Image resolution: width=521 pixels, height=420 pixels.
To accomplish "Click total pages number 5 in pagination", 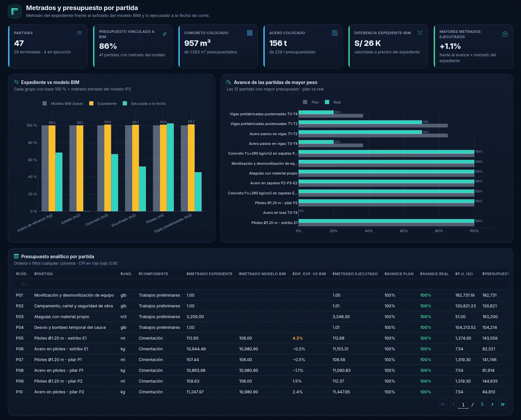I will (482, 404).
